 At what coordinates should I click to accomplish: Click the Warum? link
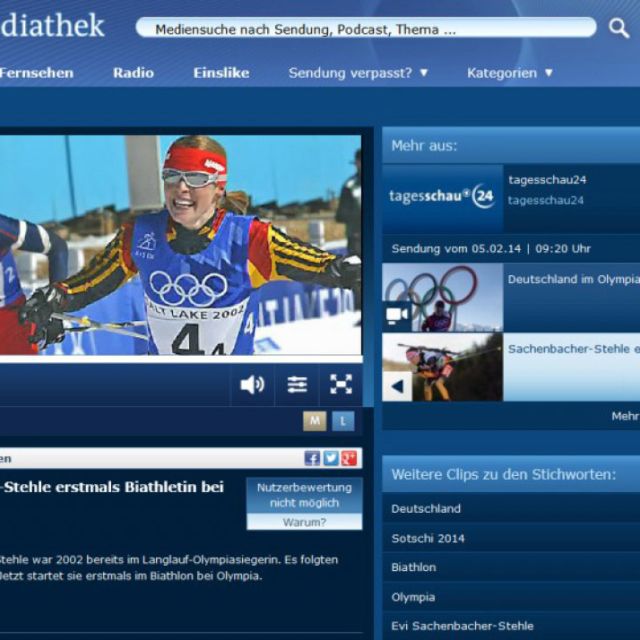304,522
